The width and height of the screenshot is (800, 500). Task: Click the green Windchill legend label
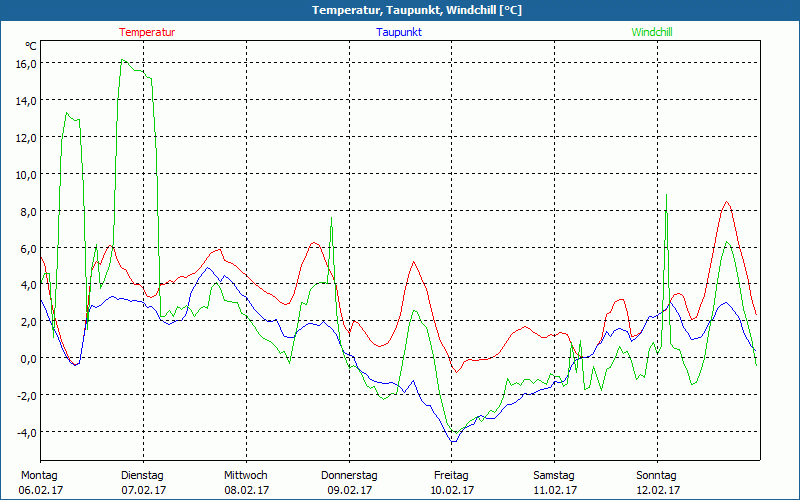click(x=651, y=32)
